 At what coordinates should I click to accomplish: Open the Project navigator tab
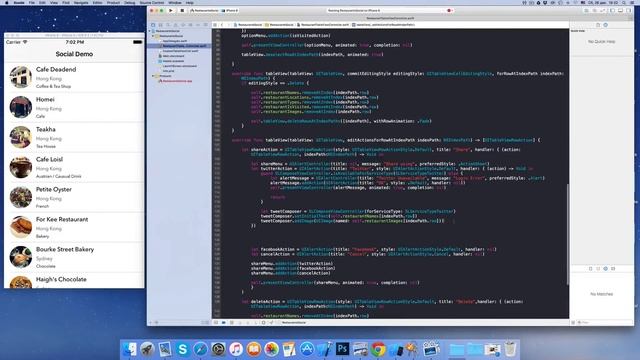(x=153, y=25)
